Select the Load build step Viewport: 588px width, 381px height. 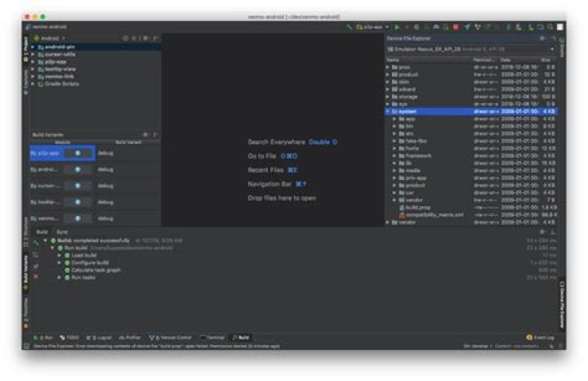coord(83,255)
